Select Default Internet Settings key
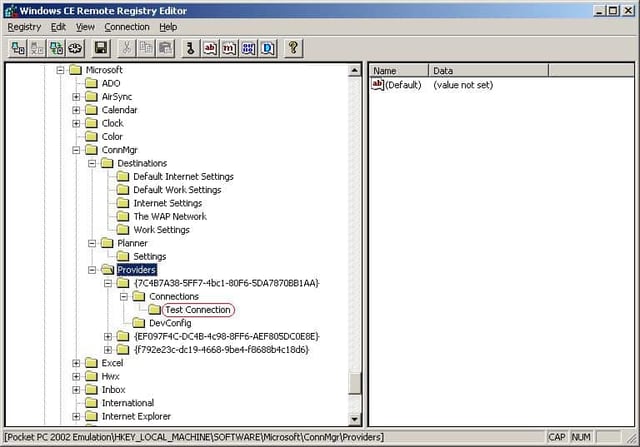 click(183, 177)
